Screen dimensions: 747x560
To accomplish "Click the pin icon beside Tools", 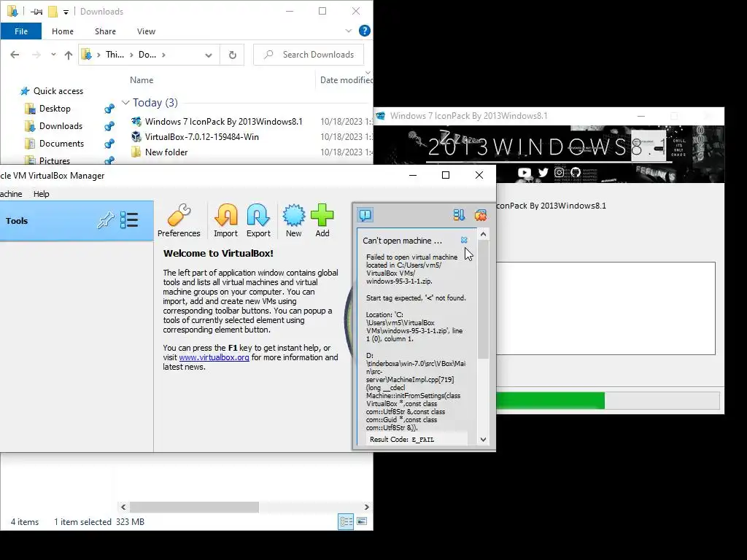I will (105, 220).
